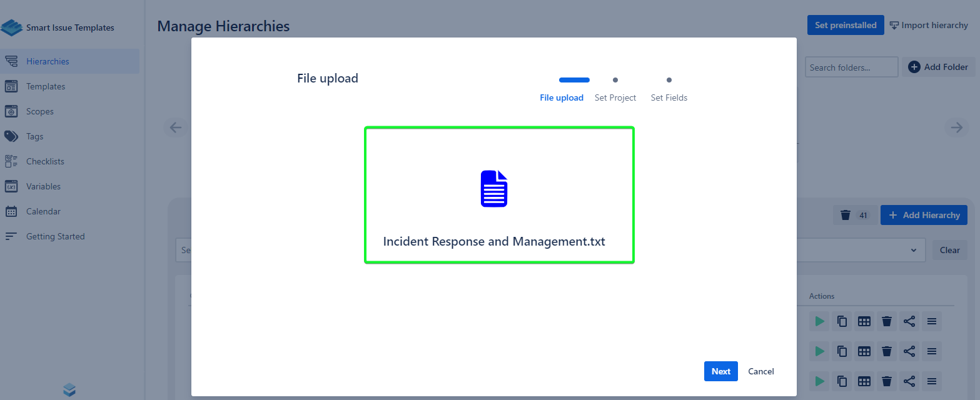Image resolution: width=980 pixels, height=400 pixels.
Task: Click the right carousel arrow
Action: point(956,127)
